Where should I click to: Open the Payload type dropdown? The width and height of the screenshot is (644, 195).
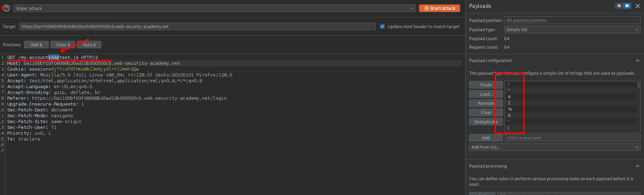point(572,29)
